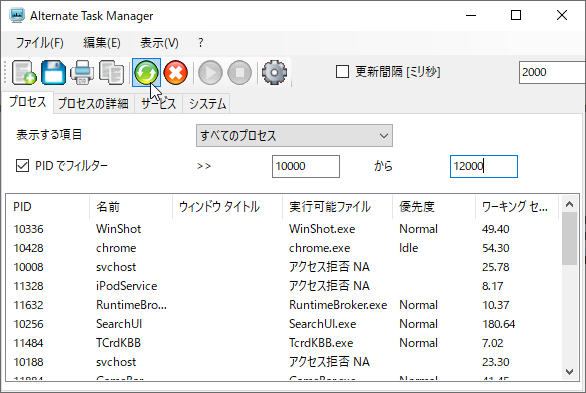
Task: Click the chrome.exe executable cell
Action: (x=320, y=248)
